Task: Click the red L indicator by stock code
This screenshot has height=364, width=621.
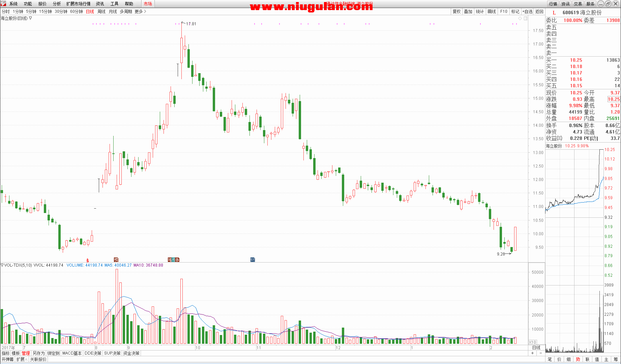Action: (554, 12)
